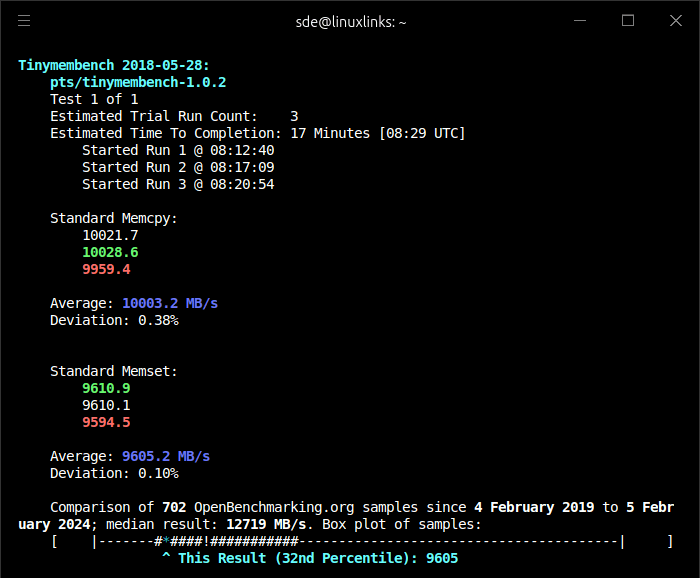Viewport: 700px width, 578px height.
Task: Click the window title sde@linuxlinks: ~
Action: [x=351, y=22]
